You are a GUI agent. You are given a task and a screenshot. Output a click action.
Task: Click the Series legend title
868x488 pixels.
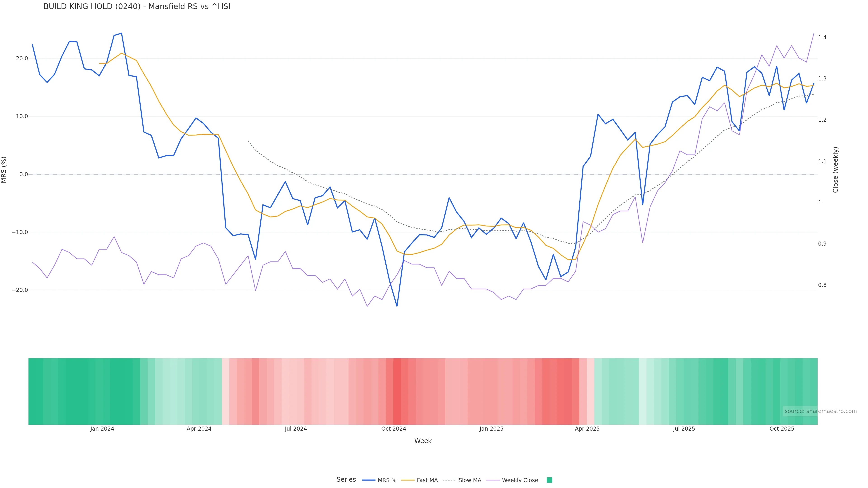click(346, 480)
